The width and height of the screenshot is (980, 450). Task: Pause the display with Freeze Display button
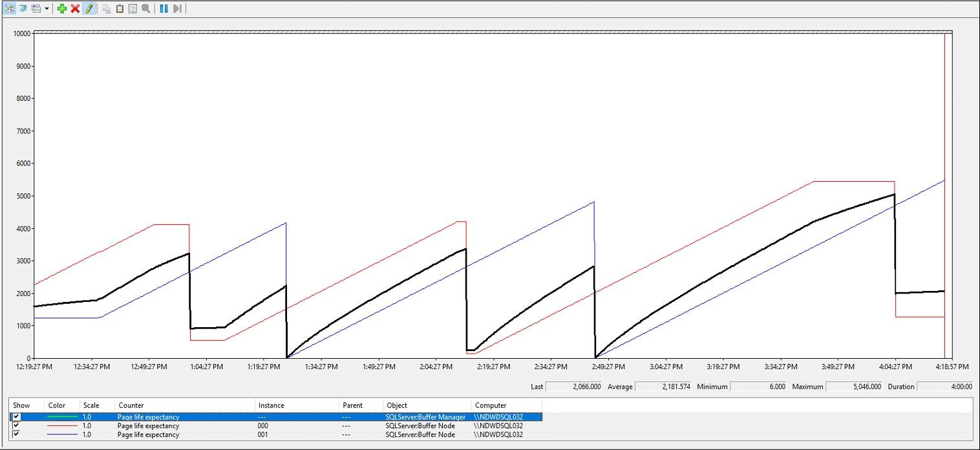[x=164, y=8]
